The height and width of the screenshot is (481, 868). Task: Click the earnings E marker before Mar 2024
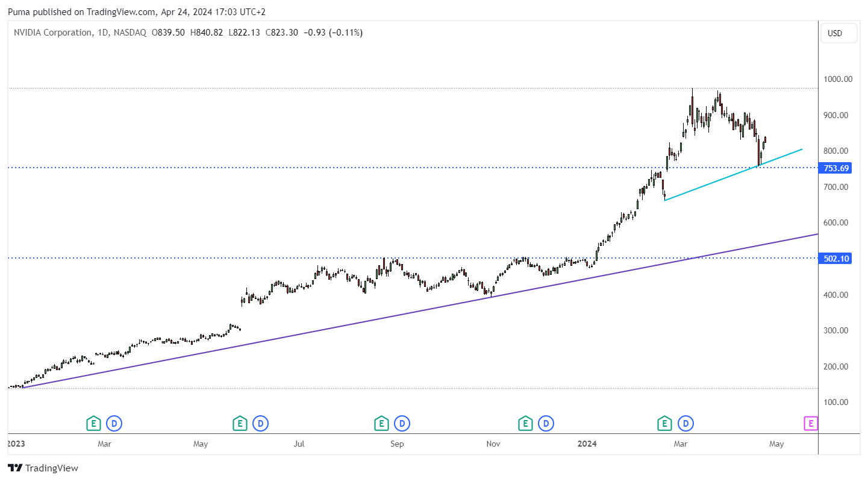click(x=664, y=424)
